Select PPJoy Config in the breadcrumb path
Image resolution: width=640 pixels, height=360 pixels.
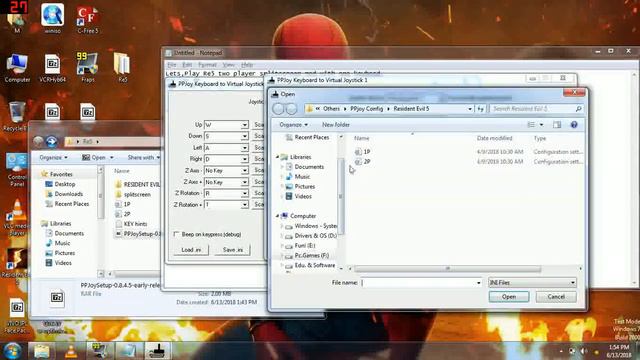tap(367, 109)
